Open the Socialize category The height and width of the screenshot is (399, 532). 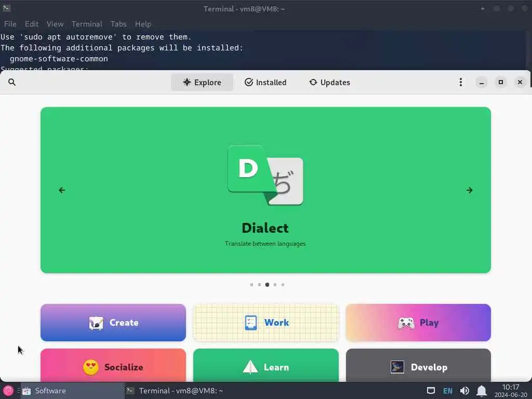pyautogui.click(x=113, y=365)
